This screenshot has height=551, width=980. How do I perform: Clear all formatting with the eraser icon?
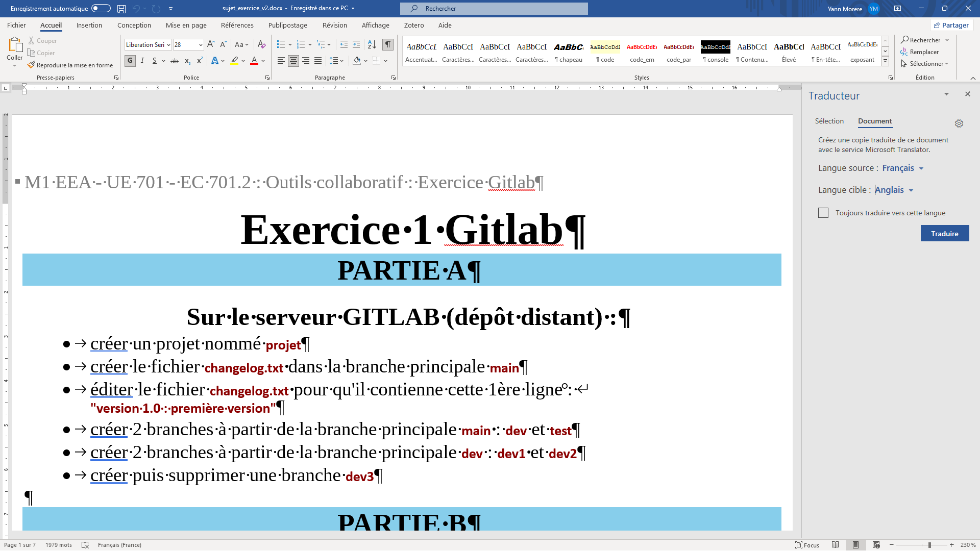(x=261, y=45)
